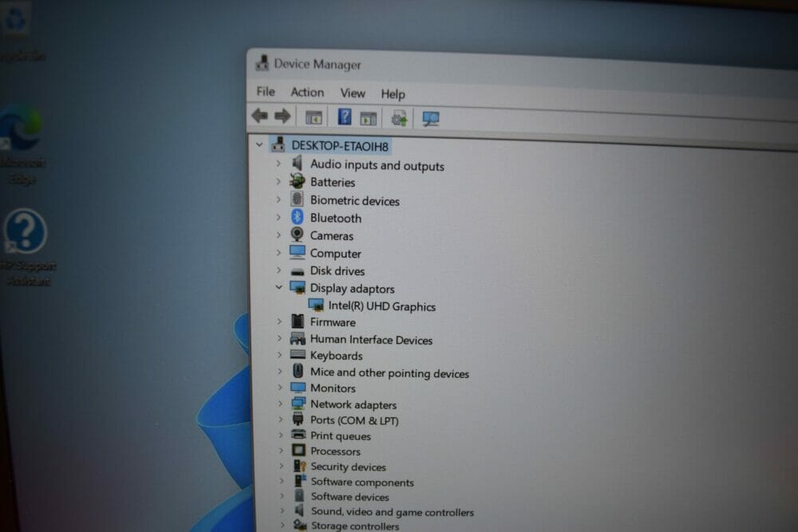Collapse the Display adaptors category
This screenshot has width=798, height=532.
click(x=279, y=287)
